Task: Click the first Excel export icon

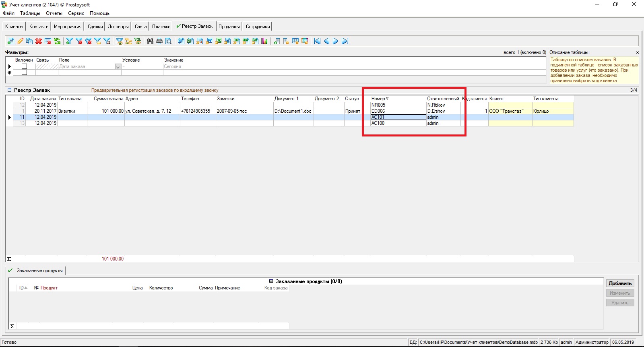Action: point(190,41)
